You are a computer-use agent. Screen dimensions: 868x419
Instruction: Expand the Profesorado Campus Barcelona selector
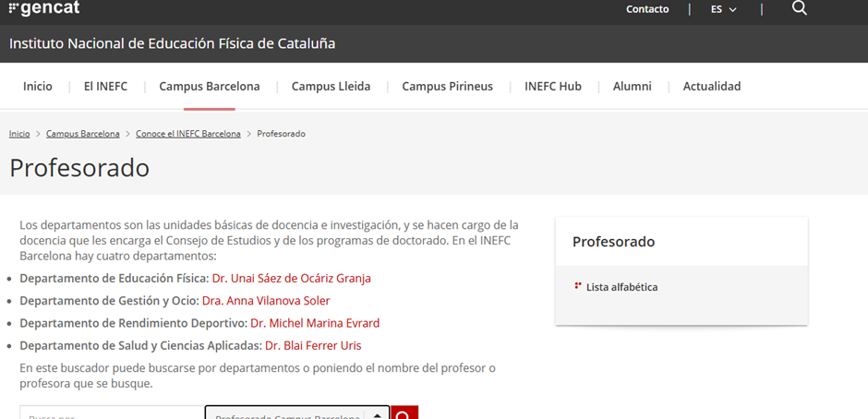tap(298, 413)
